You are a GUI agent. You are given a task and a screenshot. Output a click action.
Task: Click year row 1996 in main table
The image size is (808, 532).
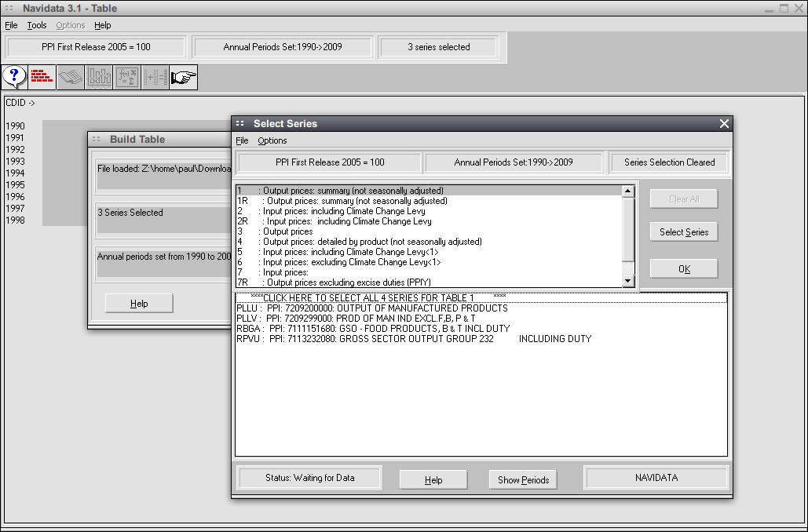coord(15,197)
